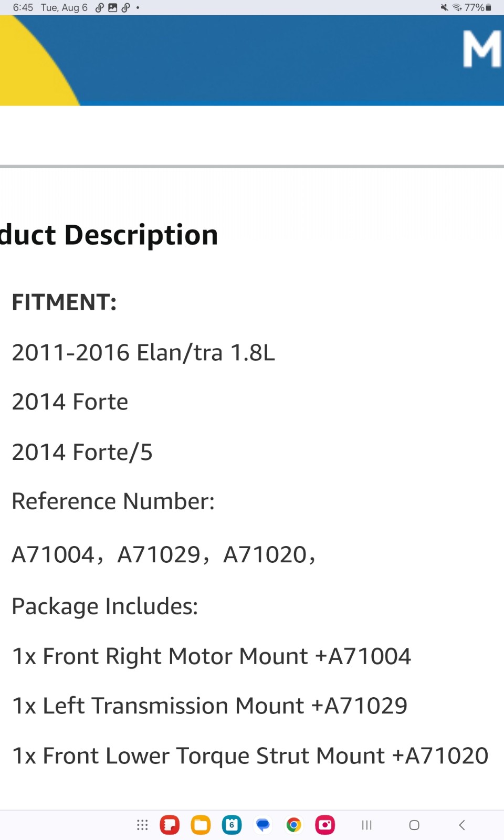Launch the pink Camera app icon
Image resolution: width=504 pixels, height=840 pixels.
pos(325,825)
